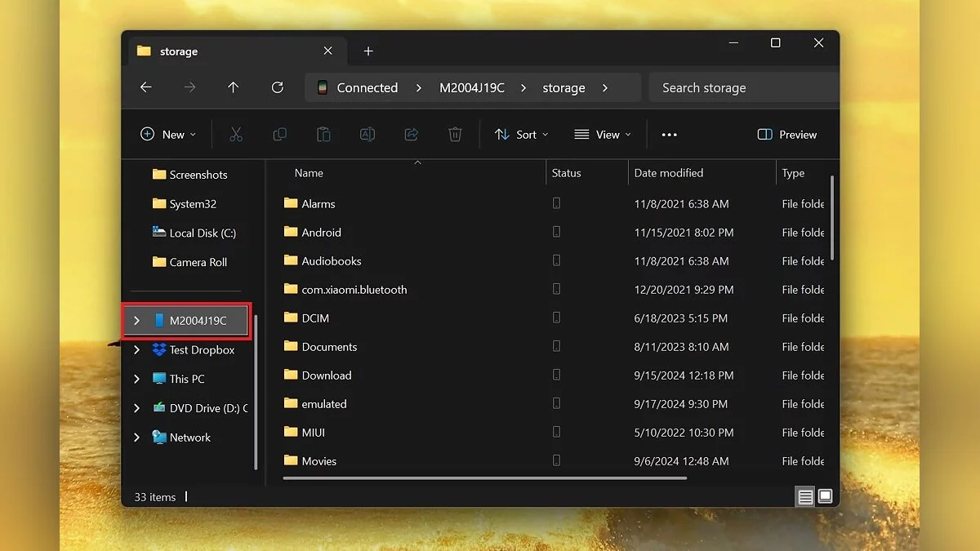Click the Rename icon in toolbar

coord(367,135)
